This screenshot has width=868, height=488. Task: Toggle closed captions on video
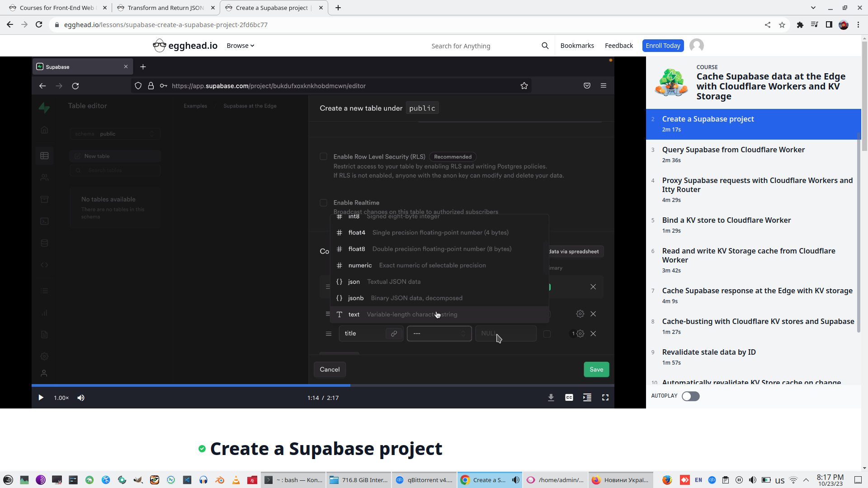click(x=569, y=398)
